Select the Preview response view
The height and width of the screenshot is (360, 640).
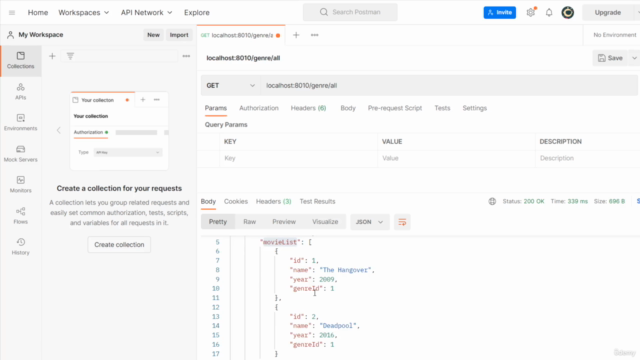click(x=284, y=222)
